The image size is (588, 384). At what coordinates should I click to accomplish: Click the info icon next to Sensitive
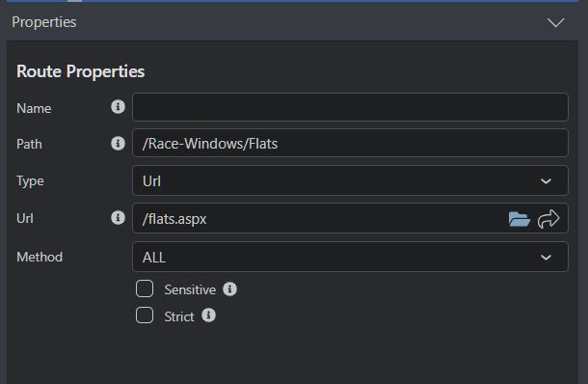click(229, 289)
